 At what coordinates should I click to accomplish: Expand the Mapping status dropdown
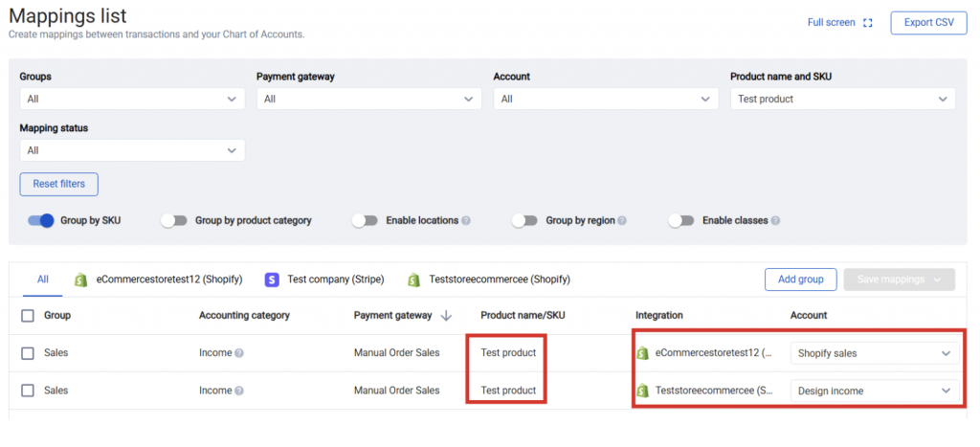132,150
